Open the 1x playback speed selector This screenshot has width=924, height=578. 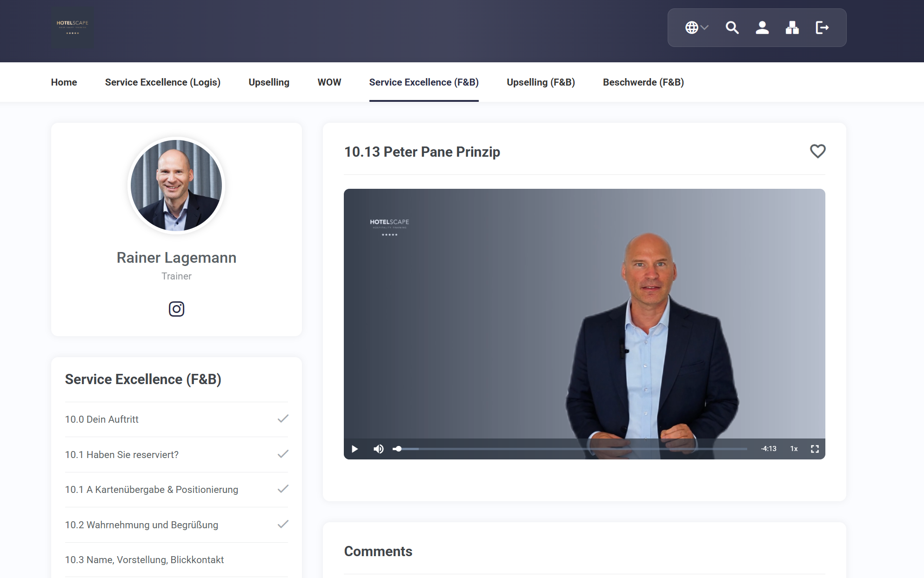click(x=794, y=448)
